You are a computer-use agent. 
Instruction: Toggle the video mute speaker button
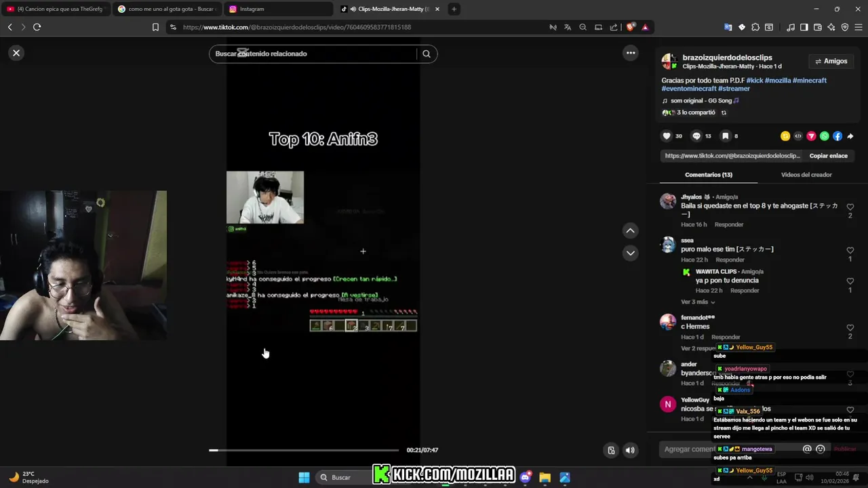(x=631, y=450)
